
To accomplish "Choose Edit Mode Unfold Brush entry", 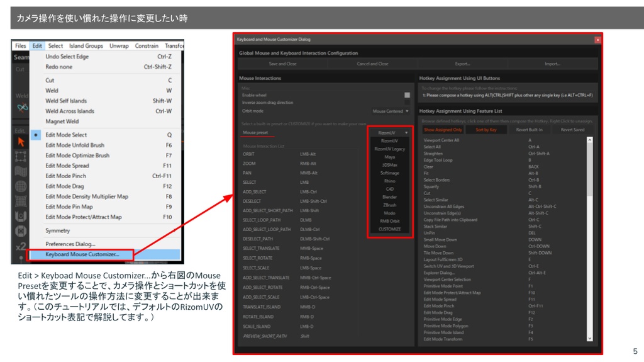I will [x=105, y=145].
